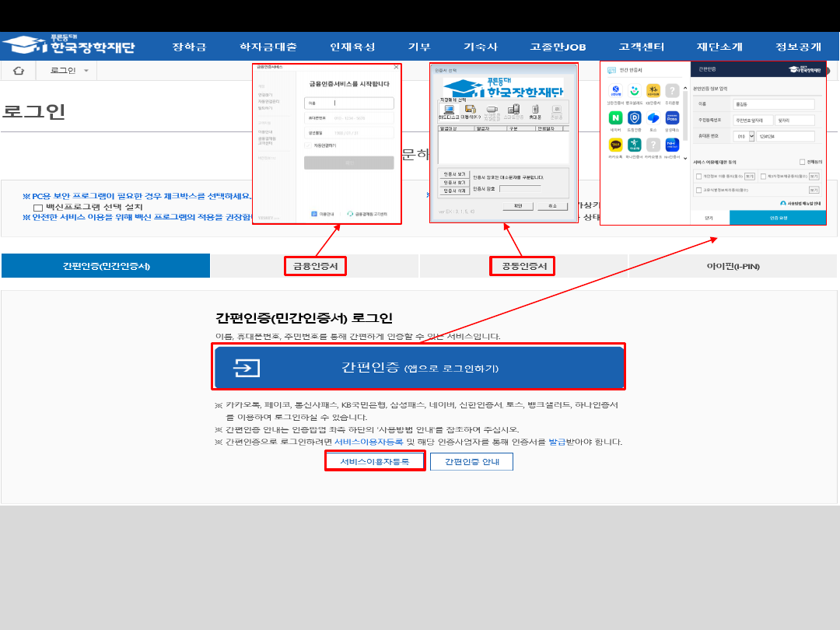This screenshot has width=840, height=630.
Task: Open the 기부 menu
Action: [419, 47]
